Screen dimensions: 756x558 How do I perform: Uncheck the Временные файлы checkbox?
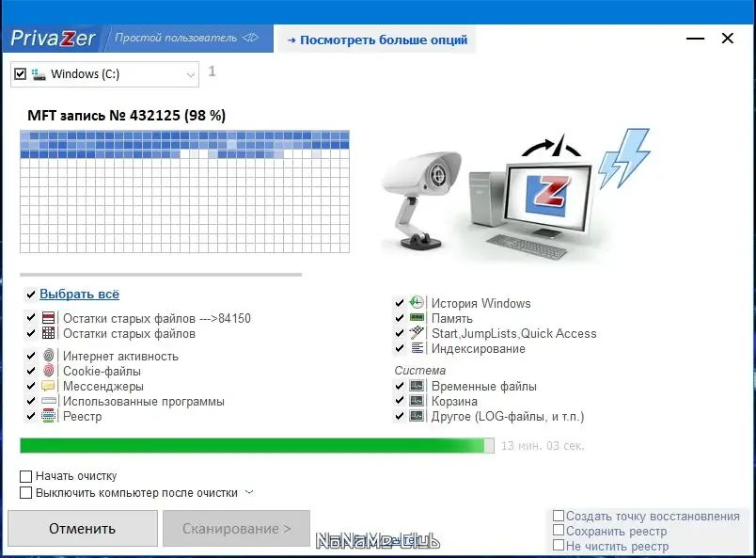coord(400,386)
